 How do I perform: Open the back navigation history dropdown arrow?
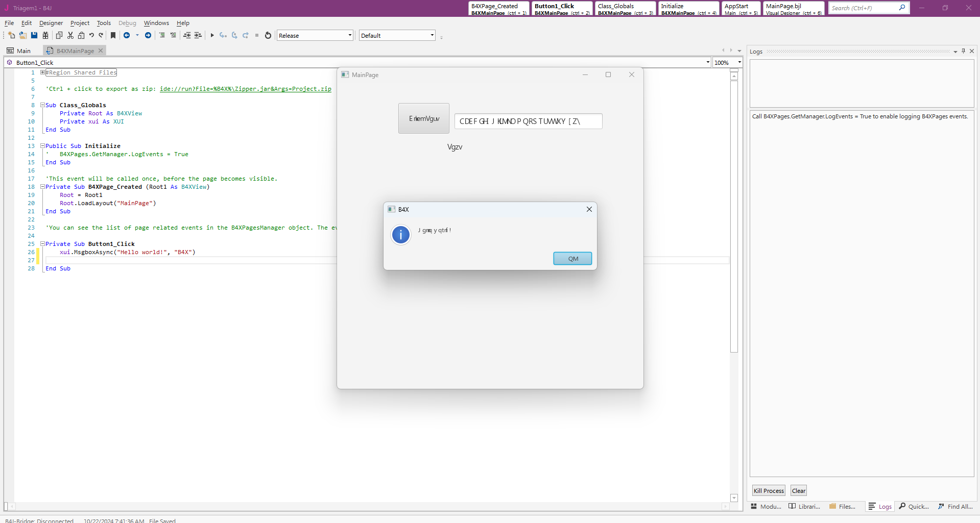pos(137,35)
